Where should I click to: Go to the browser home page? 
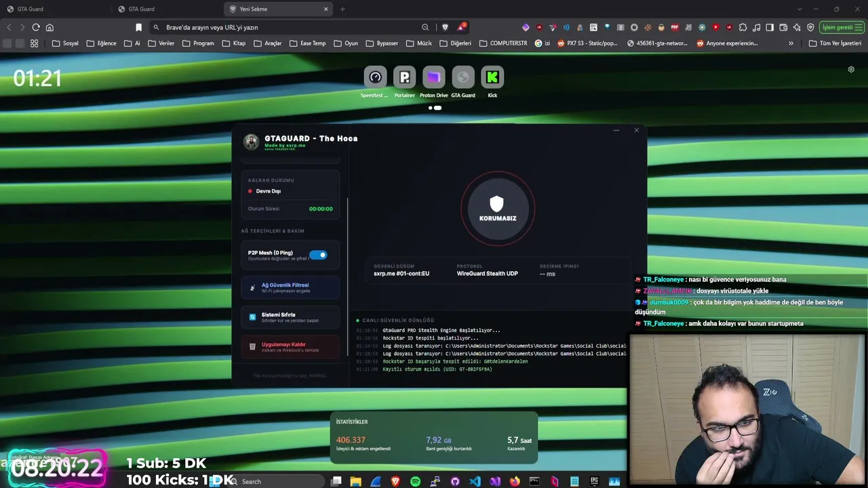pyautogui.click(x=50, y=27)
